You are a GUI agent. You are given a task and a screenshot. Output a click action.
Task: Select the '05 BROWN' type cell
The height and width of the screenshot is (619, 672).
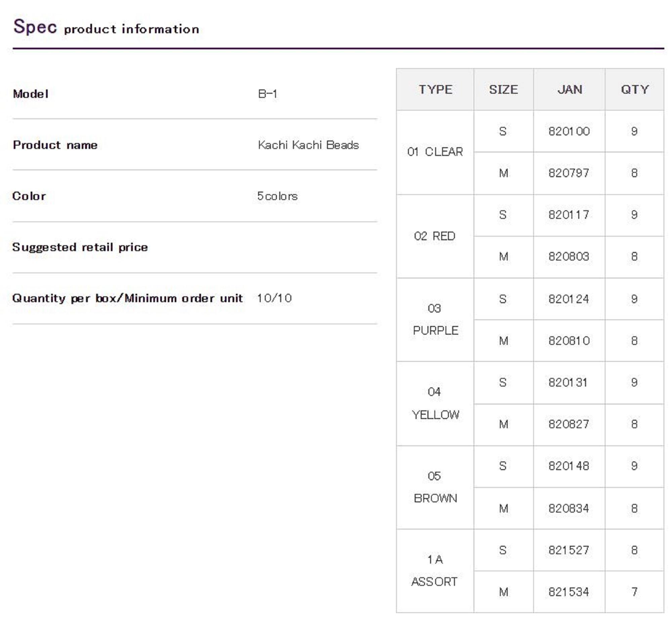[435, 487]
